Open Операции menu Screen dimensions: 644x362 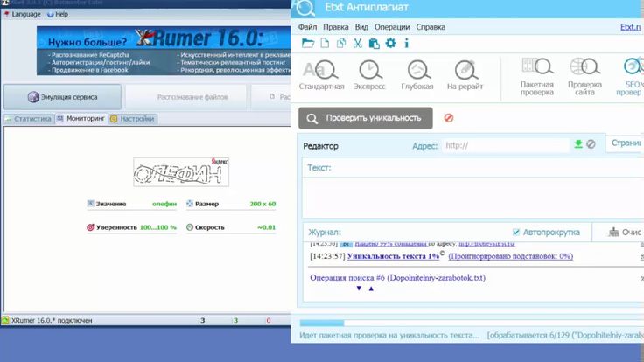click(392, 27)
